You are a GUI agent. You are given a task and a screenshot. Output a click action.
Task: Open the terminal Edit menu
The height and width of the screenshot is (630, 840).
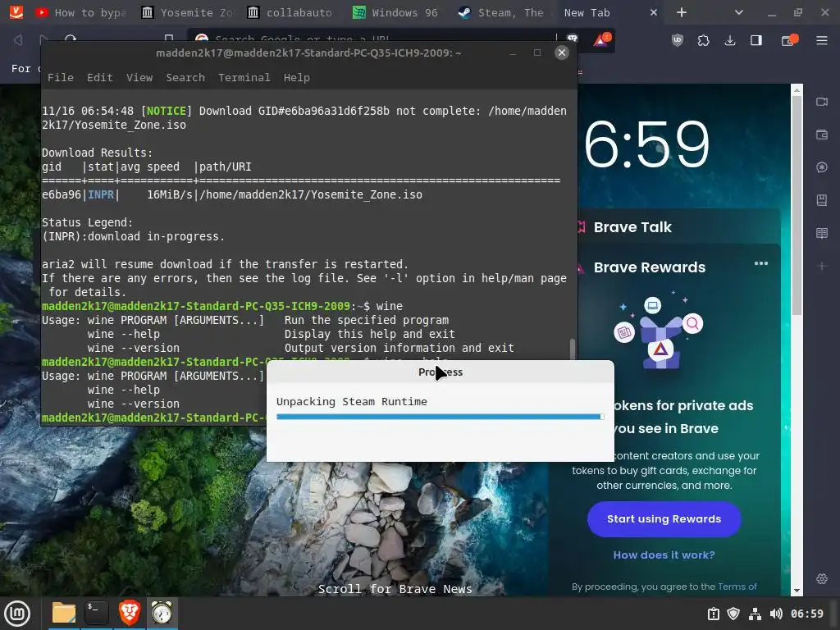[100, 78]
